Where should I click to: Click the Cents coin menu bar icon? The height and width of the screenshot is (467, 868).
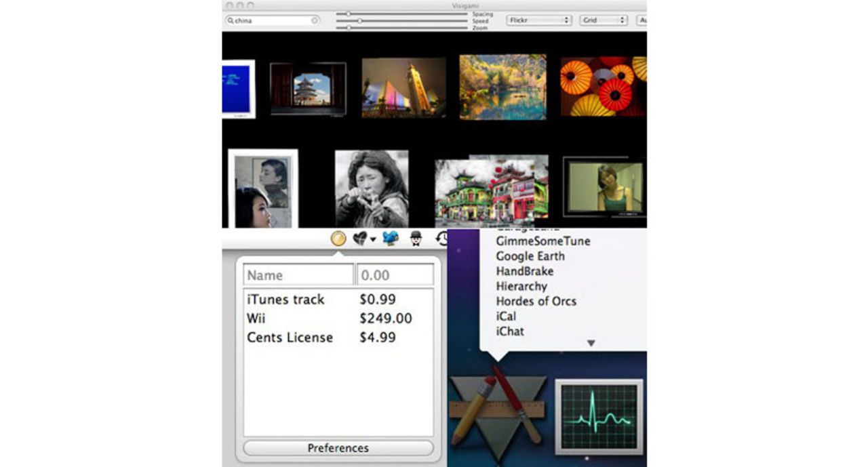point(338,239)
